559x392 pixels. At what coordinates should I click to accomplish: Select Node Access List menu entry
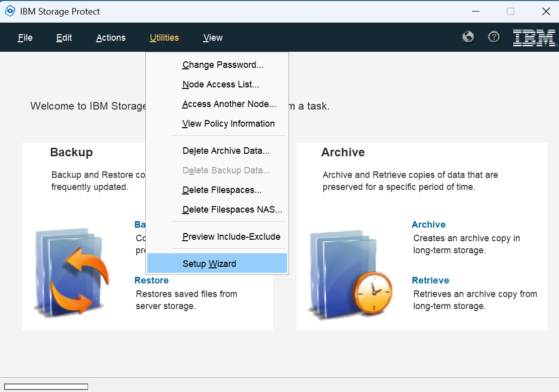pos(221,84)
